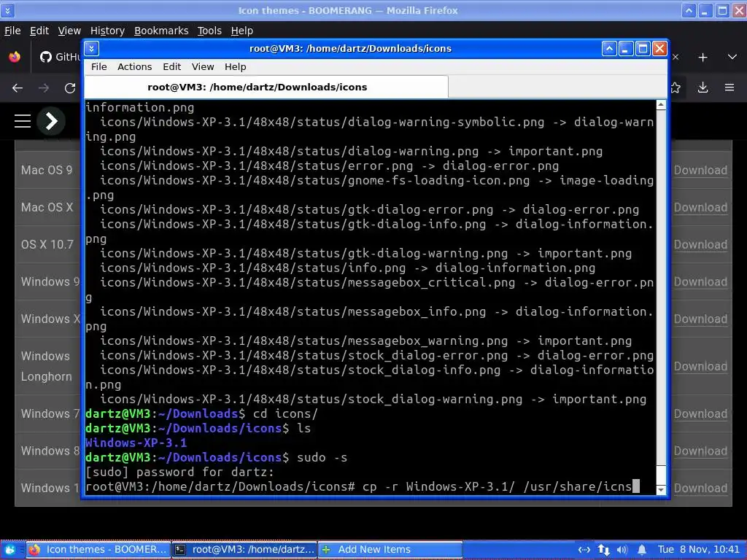747x560 pixels.
Task: Click the Firefox forward arrow
Action: pos(43,87)
